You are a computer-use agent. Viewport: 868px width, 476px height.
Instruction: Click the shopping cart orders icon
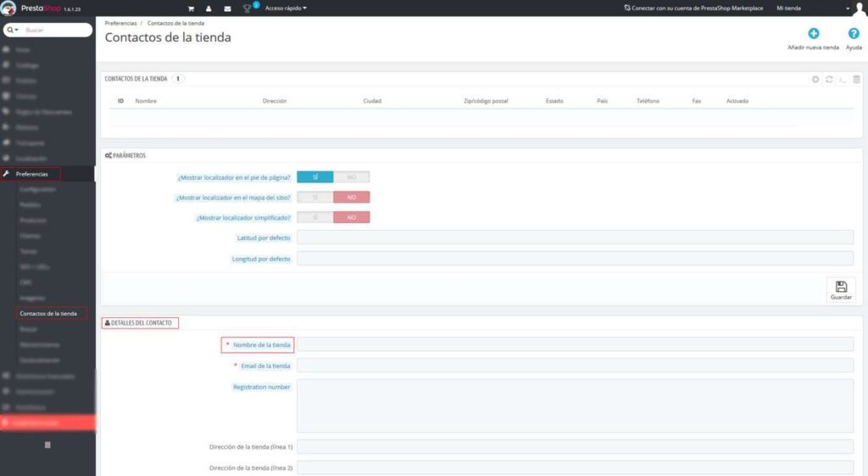pyautogui.click(x=191, y=8)
